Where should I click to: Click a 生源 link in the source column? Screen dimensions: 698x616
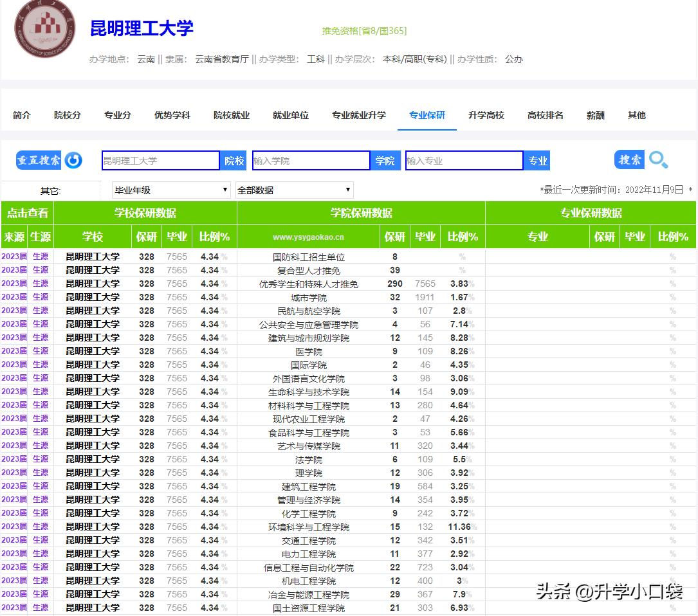pyautogui.click(x=40, y=257)
